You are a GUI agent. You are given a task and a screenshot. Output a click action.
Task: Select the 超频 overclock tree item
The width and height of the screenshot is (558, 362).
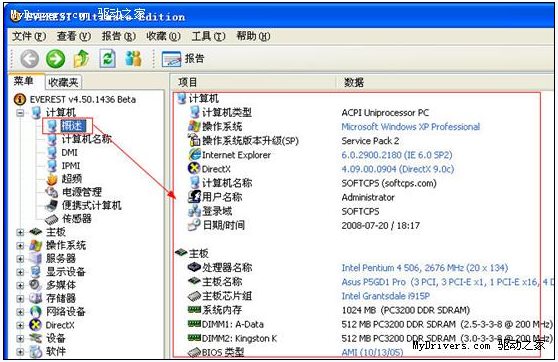click(x=72, y=179)
